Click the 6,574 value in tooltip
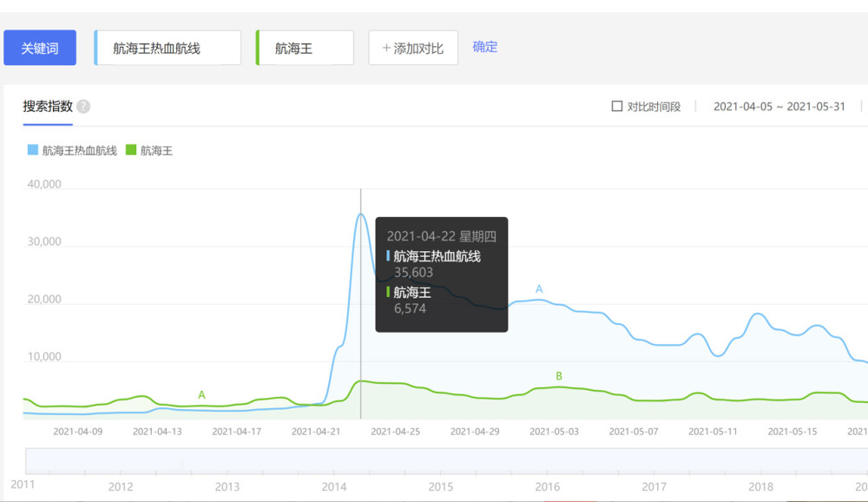 tap(411, 308)
